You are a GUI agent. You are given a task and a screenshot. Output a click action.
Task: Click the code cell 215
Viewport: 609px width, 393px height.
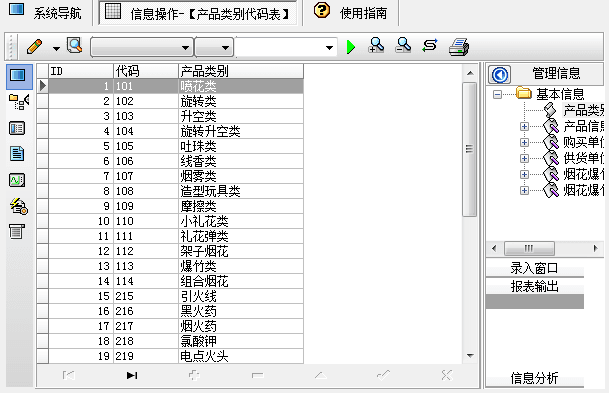146,296
